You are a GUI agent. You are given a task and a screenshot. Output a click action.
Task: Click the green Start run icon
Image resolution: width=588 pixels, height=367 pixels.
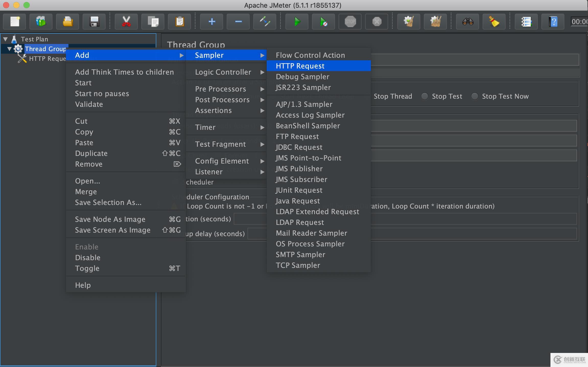(x=297, y=22)
